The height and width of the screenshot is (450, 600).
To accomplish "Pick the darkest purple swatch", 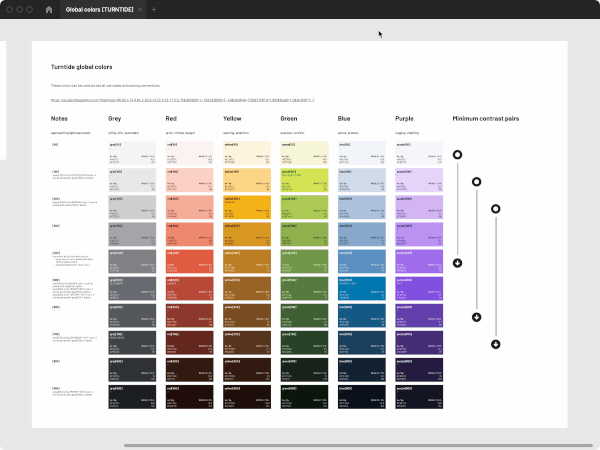I will click(x=419, y=397).
